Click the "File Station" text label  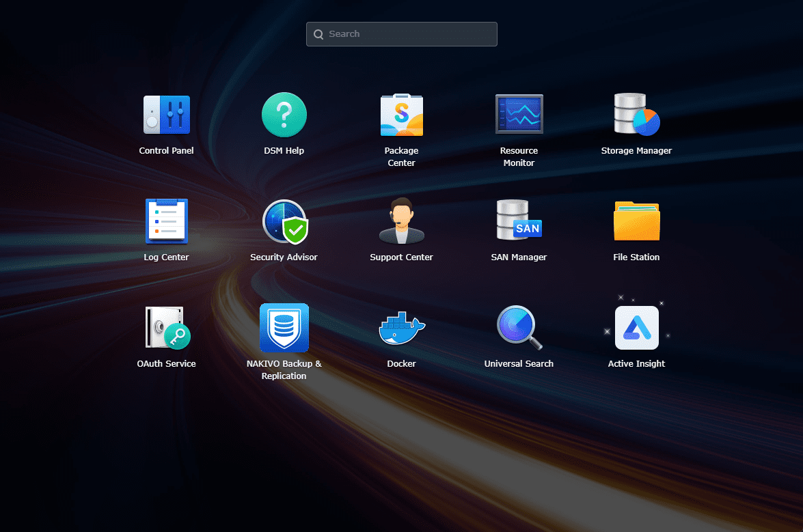(x=636, y=257)
